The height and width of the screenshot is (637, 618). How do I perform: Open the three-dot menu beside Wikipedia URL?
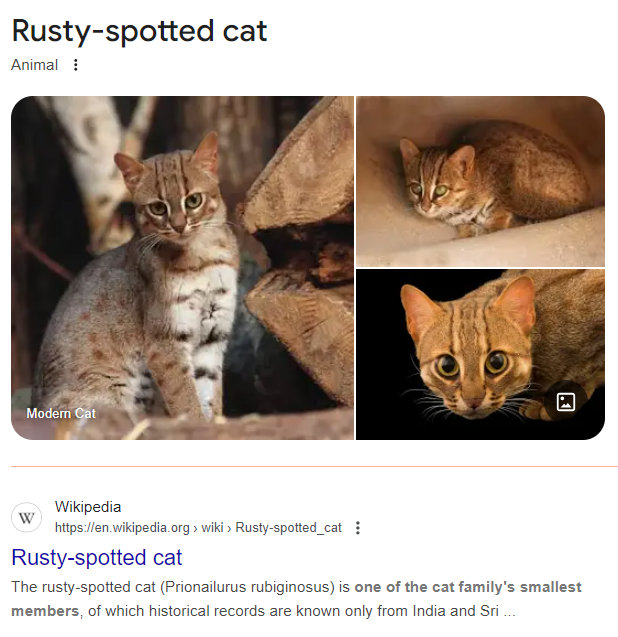358,528
